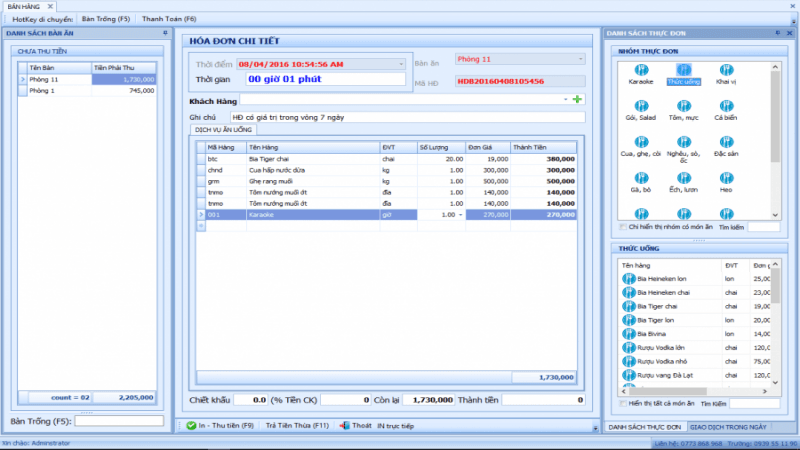
Task: Click the Bia Heineken chai item icon
Action: (629, 292)
